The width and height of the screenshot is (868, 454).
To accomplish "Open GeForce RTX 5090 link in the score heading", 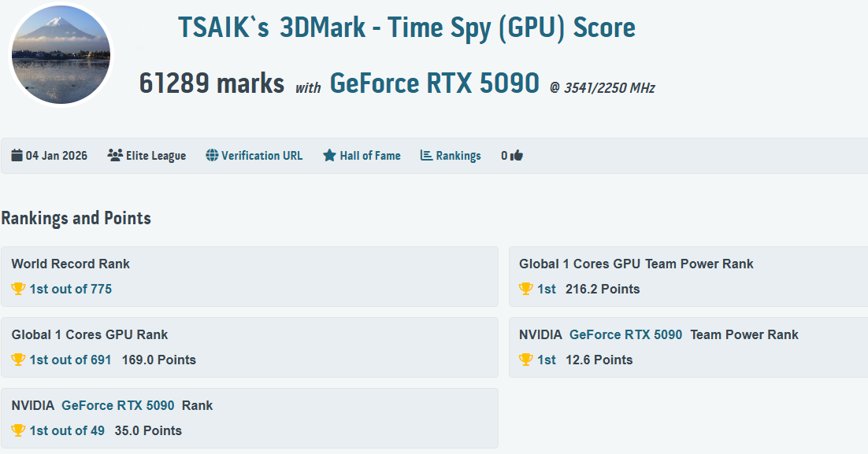I will point(434,83).
